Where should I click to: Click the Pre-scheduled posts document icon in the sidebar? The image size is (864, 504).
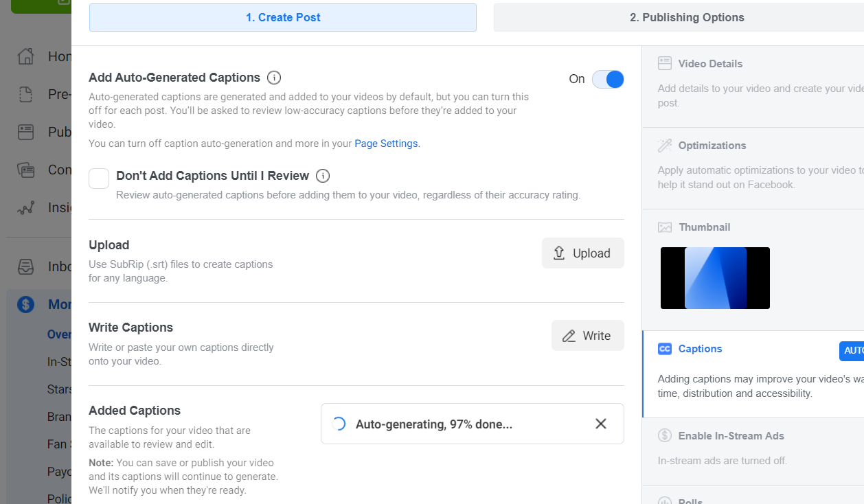pyautogui.click(x=25, y=94)
